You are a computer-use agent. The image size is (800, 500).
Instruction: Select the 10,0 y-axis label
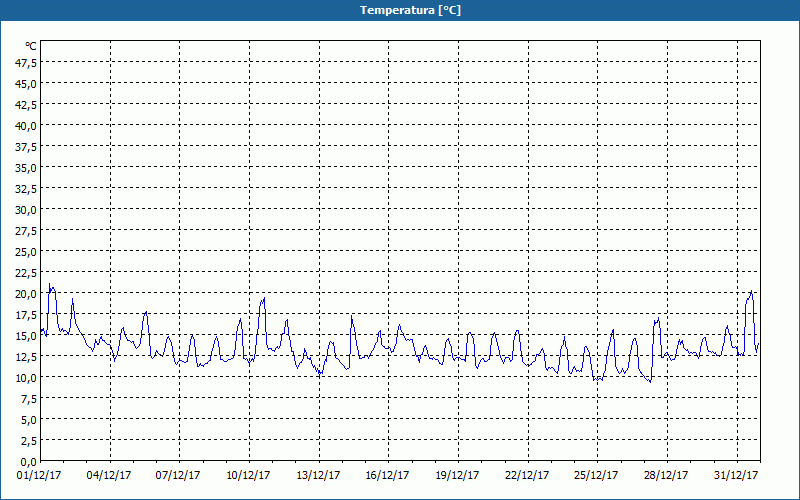tap(27, 378)
